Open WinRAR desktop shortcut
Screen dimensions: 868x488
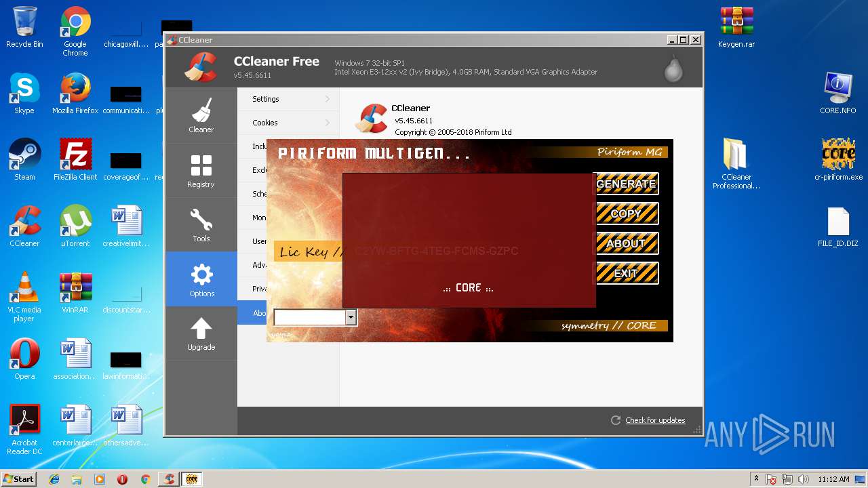75,293
